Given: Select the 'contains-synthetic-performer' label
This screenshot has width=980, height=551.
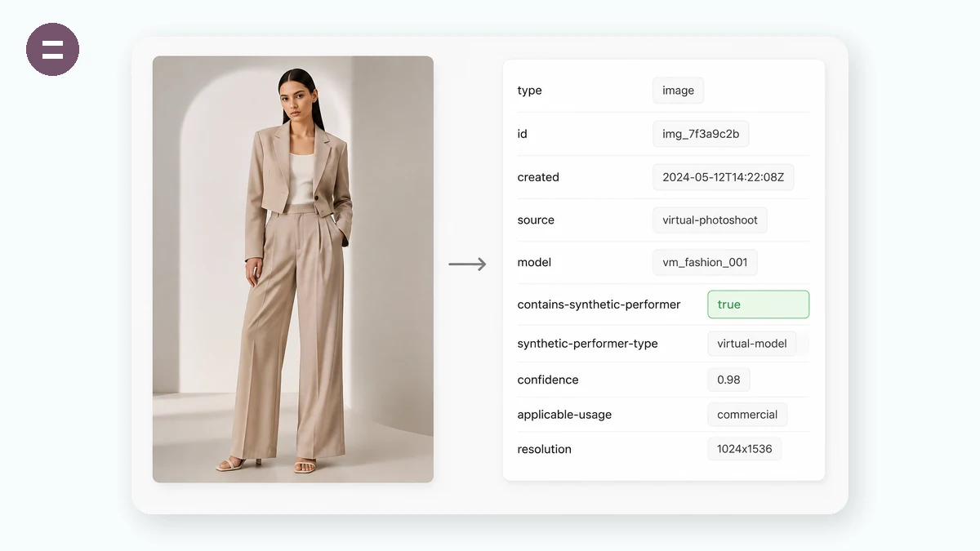Looking at the screenshot, I should (x=599, y=304).
